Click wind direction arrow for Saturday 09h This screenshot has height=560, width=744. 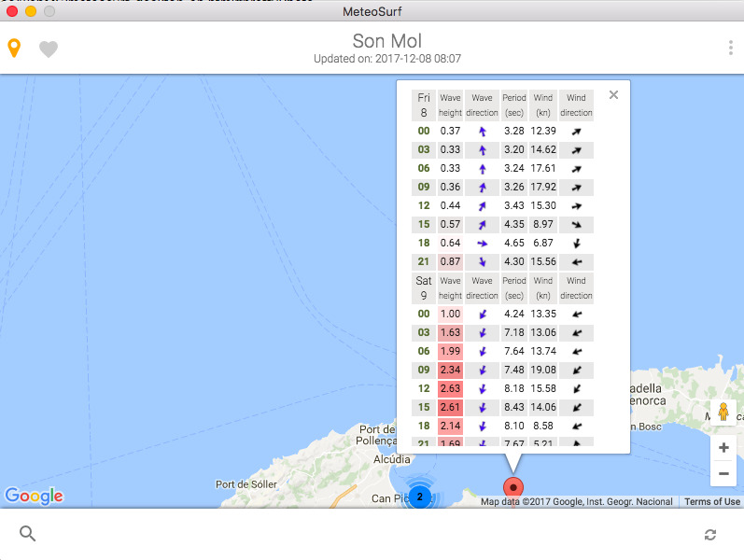tap(577, 371)
